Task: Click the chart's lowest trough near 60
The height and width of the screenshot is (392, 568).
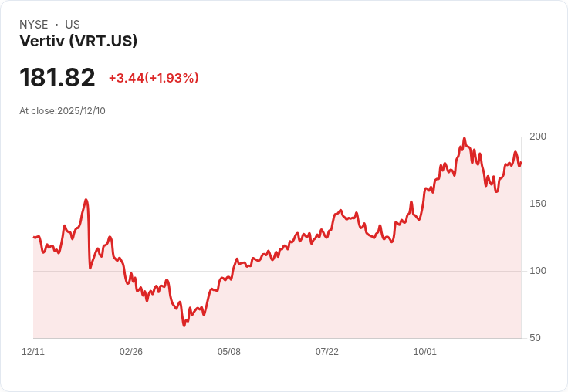Action: pos(184,326)
